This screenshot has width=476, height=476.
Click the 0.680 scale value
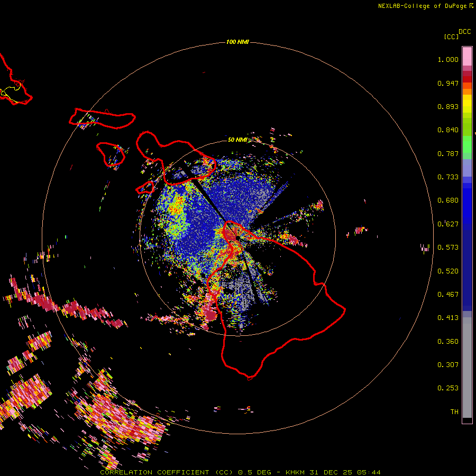coord(448,200)
